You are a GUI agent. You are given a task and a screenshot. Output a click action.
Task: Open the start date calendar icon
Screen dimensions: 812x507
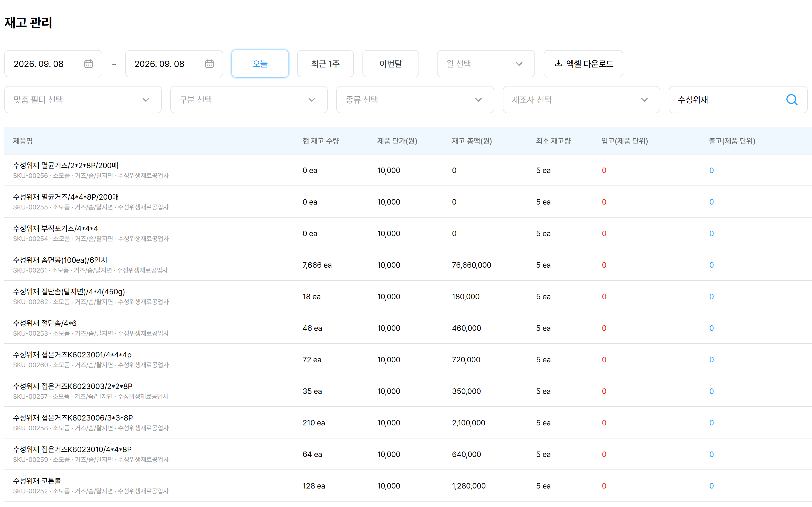tap(88, 64)
